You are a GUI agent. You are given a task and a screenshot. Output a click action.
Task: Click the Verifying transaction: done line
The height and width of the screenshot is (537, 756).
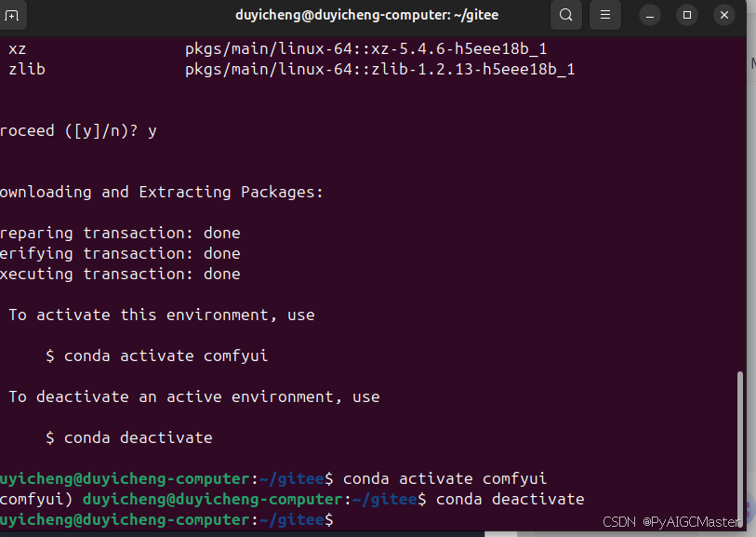point(120,253)
